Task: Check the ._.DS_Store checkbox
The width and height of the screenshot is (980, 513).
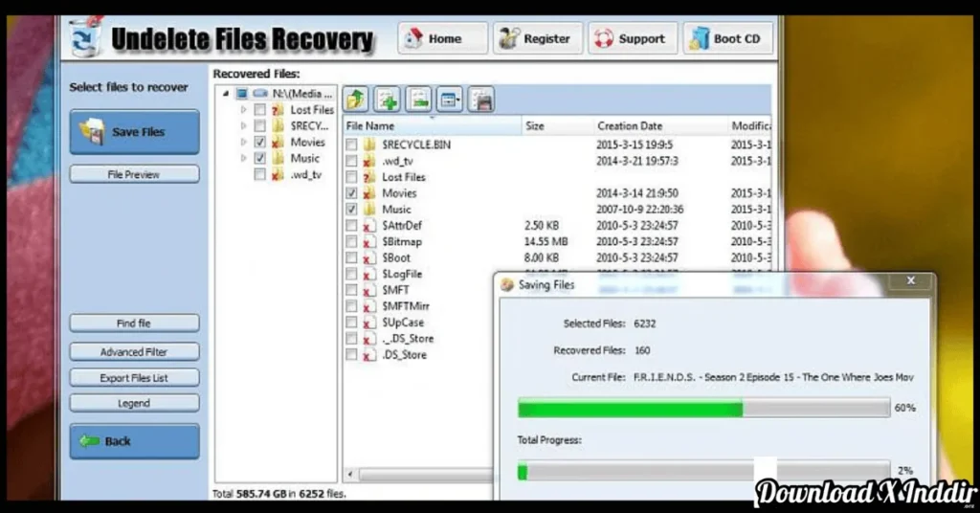Action: click(x=352, y=339)
